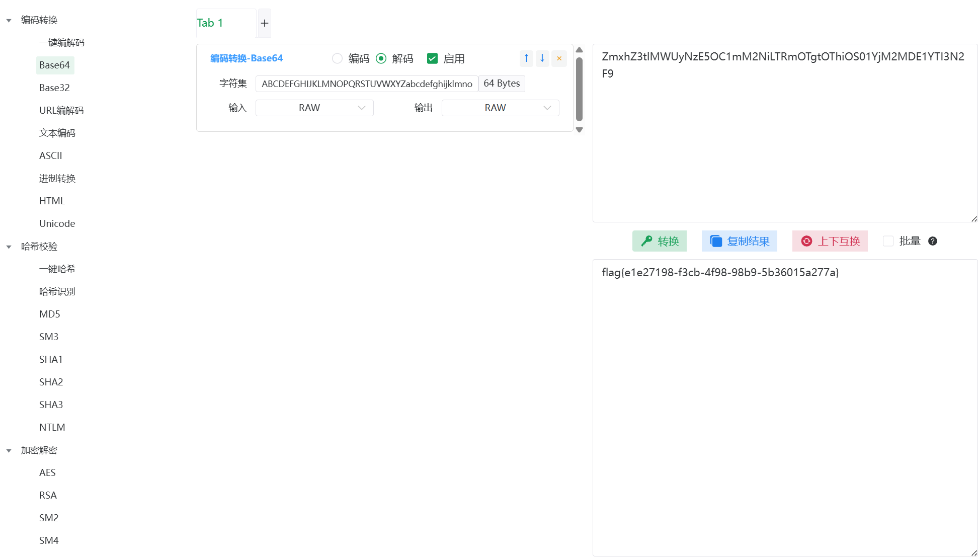
Task: Select the 编码 (encode) radio button
Action: [337, 58]
